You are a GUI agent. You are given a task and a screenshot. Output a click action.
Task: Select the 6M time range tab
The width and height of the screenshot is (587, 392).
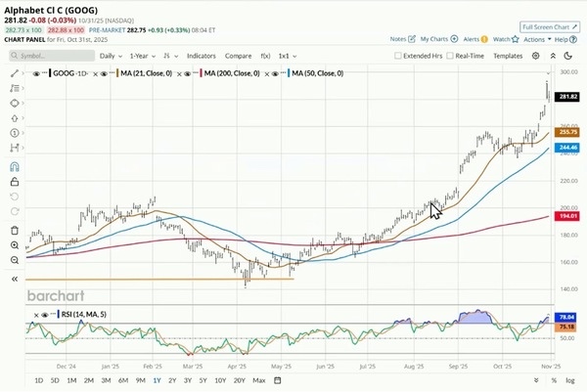click(124, 379)
